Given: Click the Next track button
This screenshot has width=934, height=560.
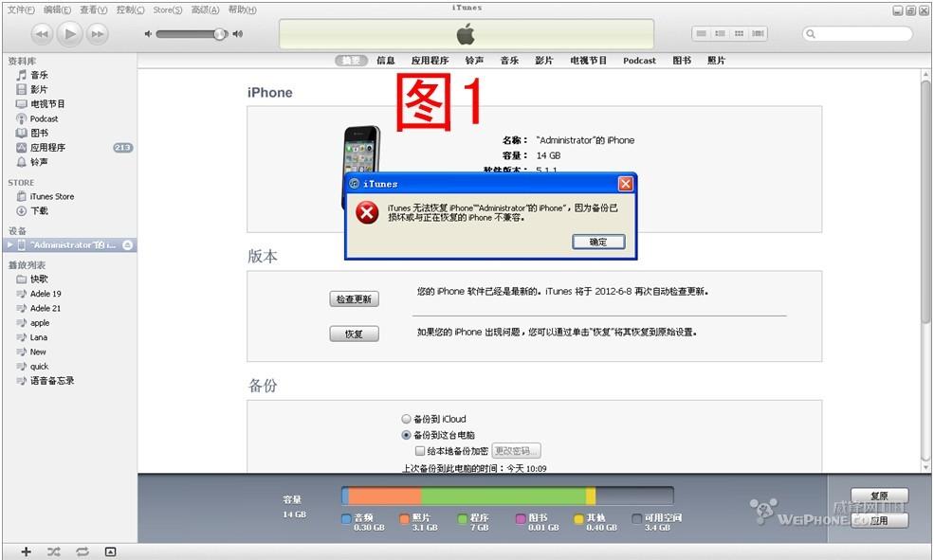Looking at the screenshot, I should (x=98, y=34).
